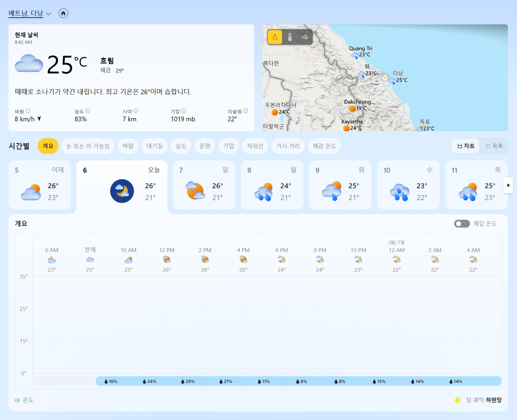
Task: Click info icon next to 이슬점
Action: [246, 111]
